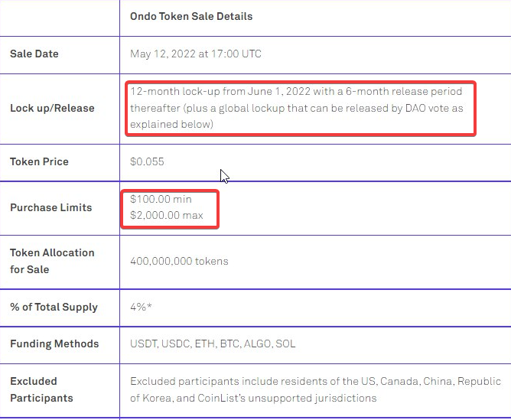Viewport: 511px width, 420px height.
Task: Click the "Lock up/Release" row label
Action: [x=52, y=109]
